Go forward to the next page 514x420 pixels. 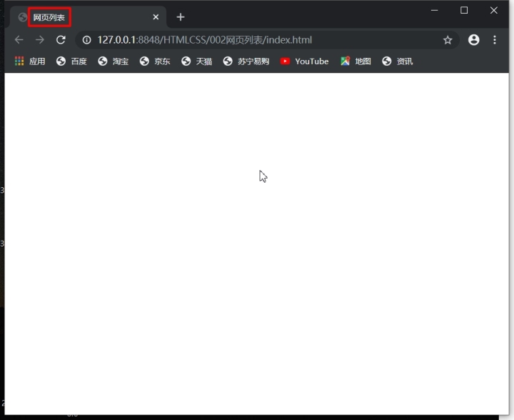tap(40, 40)
